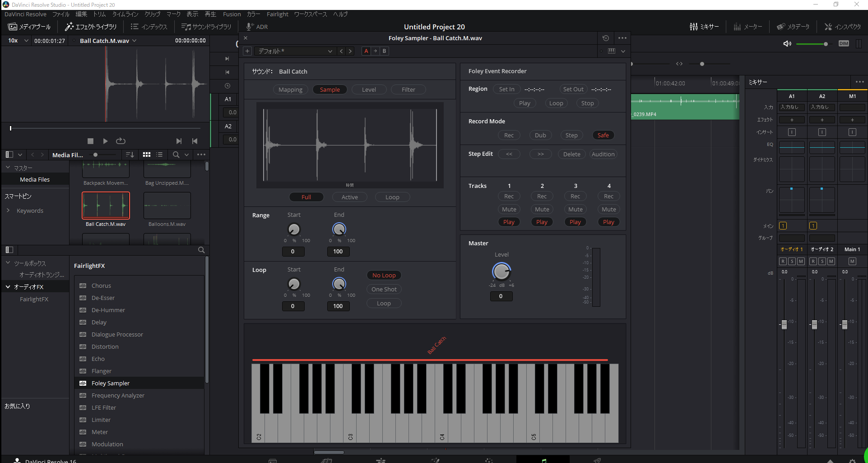868x463 pixels.
Task: Toggle solo on audio channel A1
Action: click(792, 261)
